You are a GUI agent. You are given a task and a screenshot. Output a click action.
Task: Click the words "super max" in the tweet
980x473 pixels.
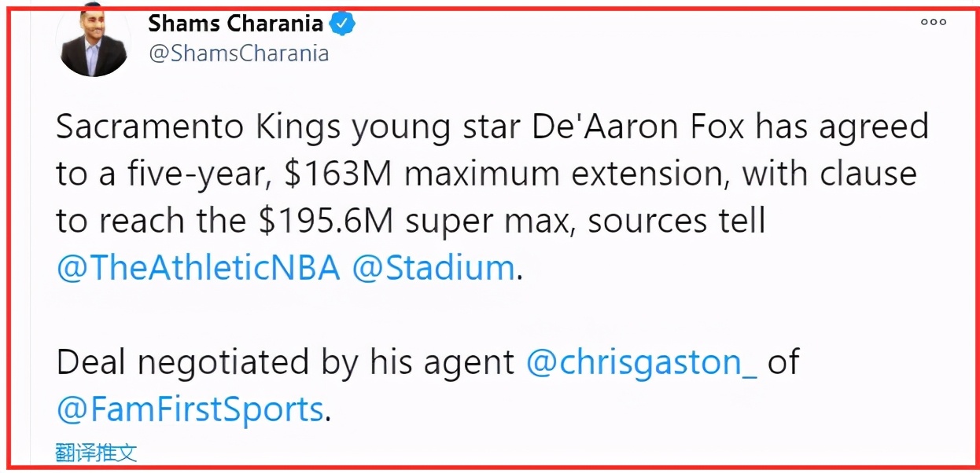click(x=492, y=222)
